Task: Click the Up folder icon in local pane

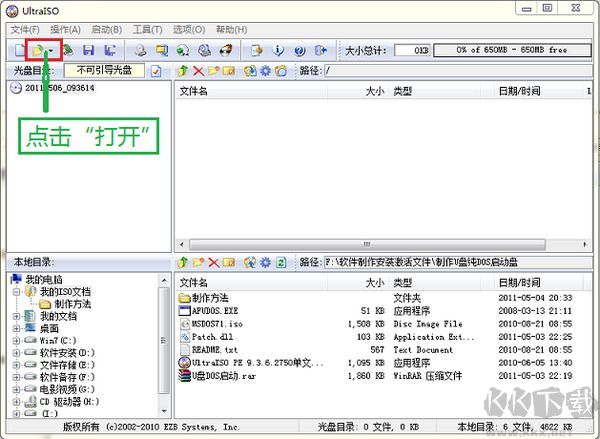Action: tap(183, 262)
